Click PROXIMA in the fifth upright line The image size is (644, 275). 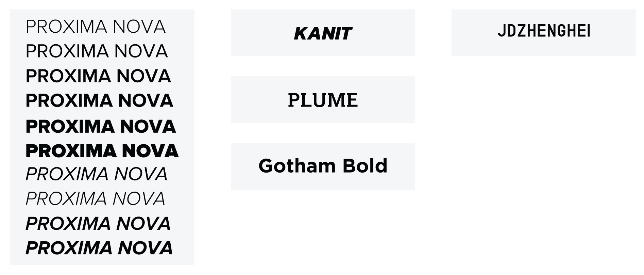click(69, 127)
